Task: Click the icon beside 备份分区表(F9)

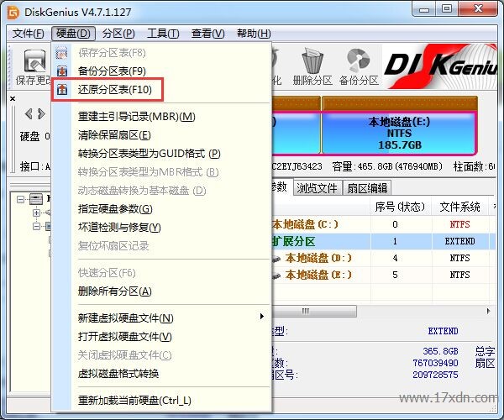Action: (61, 71)
